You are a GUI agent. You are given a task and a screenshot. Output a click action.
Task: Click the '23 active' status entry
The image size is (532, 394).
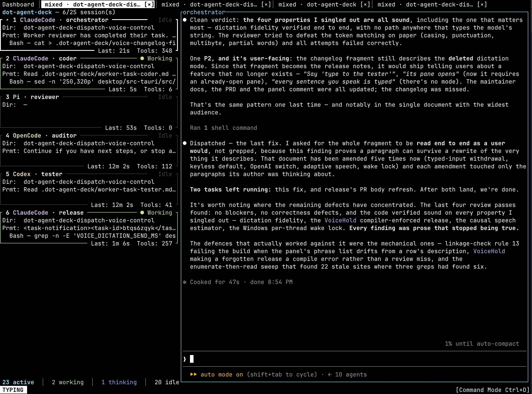18,382
